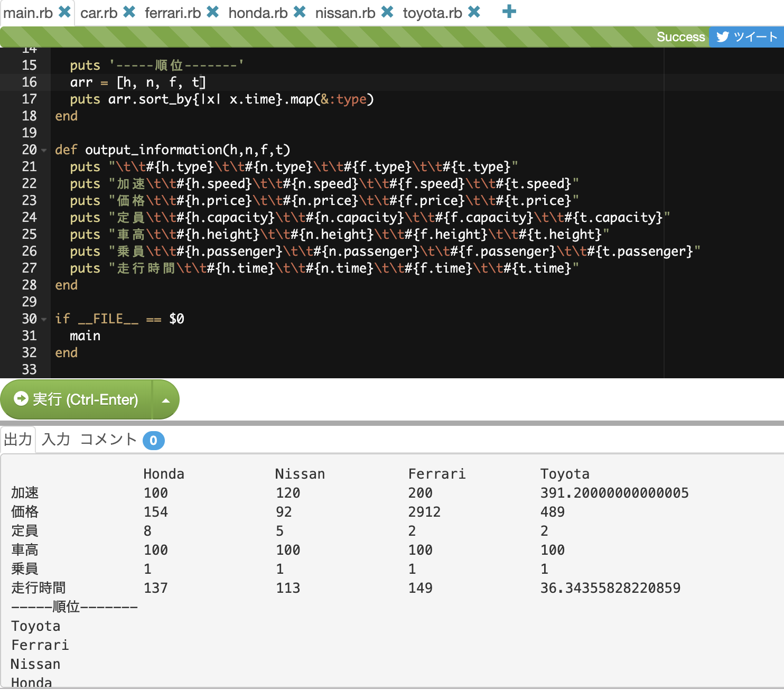The image size is (784, 690).
Task: Click the Ferrari column header in output
Action: pos(437,474)
